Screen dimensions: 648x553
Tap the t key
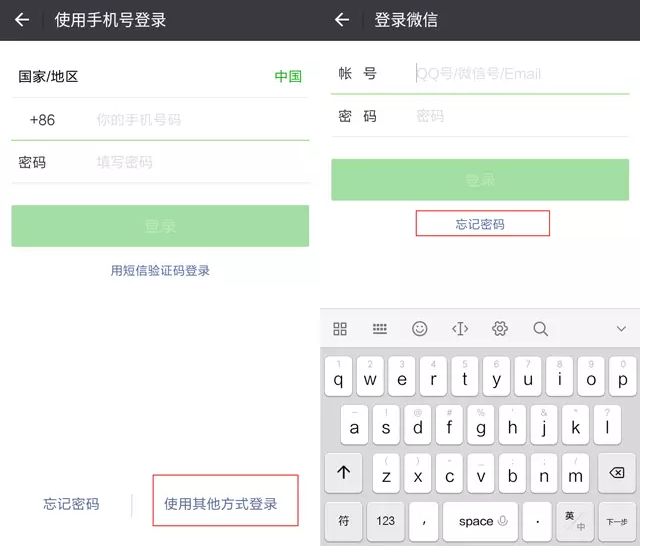[x=465, y=377]
